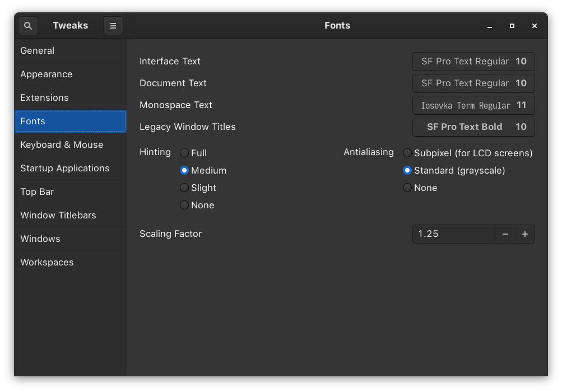Minimize the Tweaks window
This screenshot has height=392, width=562.
(490, 26)
